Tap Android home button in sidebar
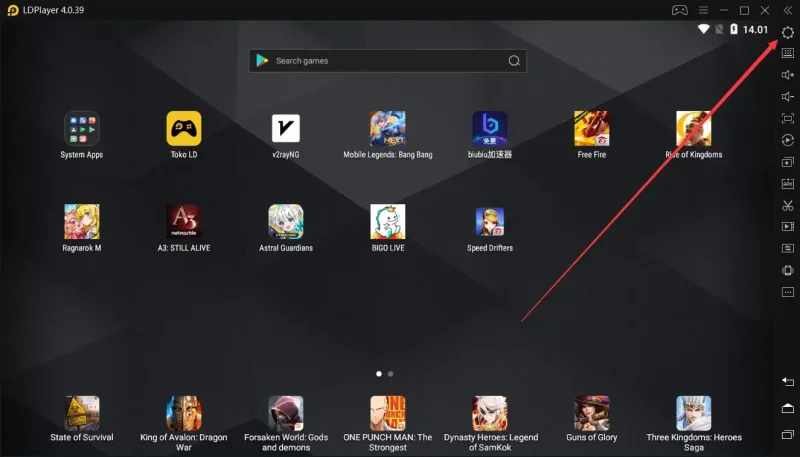The height and width of the screenshot is (457, 800). 788,408
